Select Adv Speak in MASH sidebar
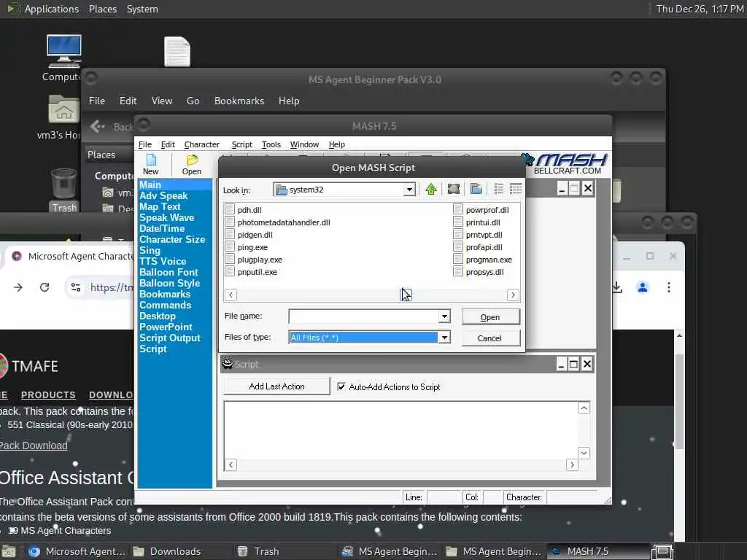This screenshot has width=747, height=560. click(x=163, y=195)
